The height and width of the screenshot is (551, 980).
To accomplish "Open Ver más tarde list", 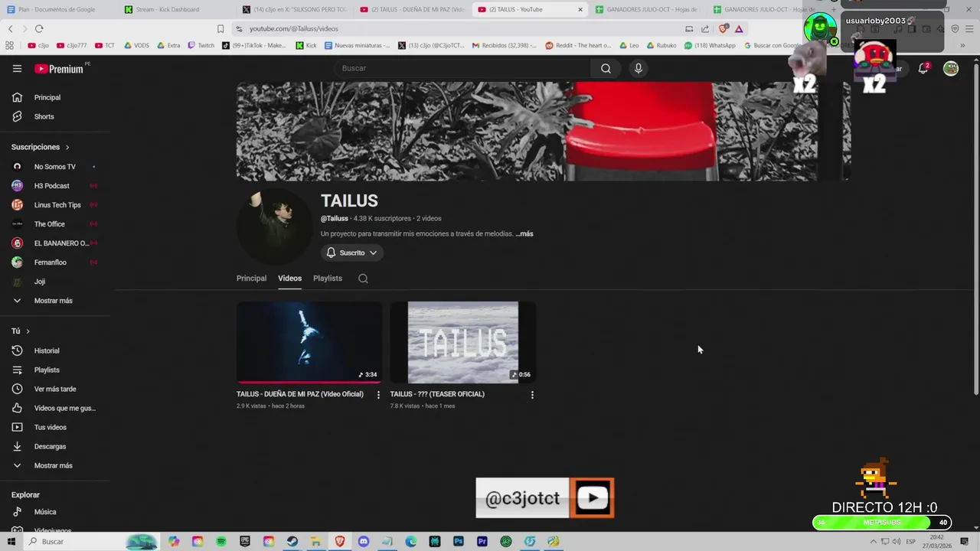I will tap(55, 389).
